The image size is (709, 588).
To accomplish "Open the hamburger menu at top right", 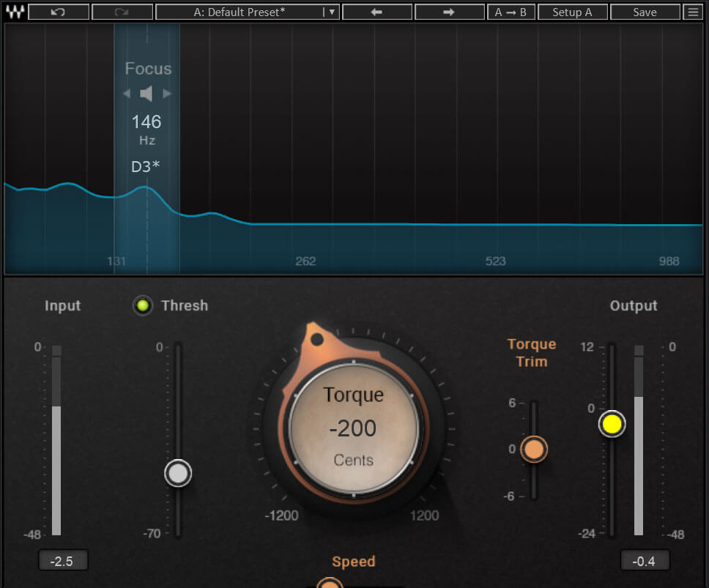I will click(x=693, y=12).
